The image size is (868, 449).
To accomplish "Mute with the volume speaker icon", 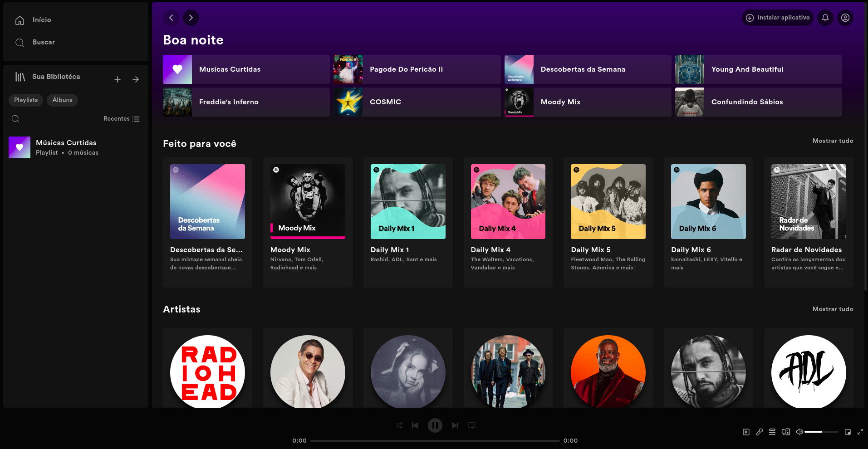I will 799,432.
